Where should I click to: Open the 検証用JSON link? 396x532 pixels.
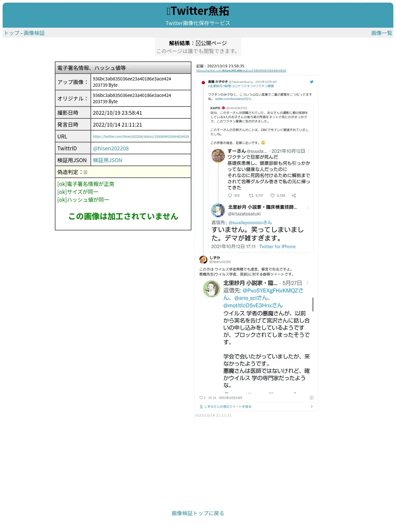(x=108, y=160)
